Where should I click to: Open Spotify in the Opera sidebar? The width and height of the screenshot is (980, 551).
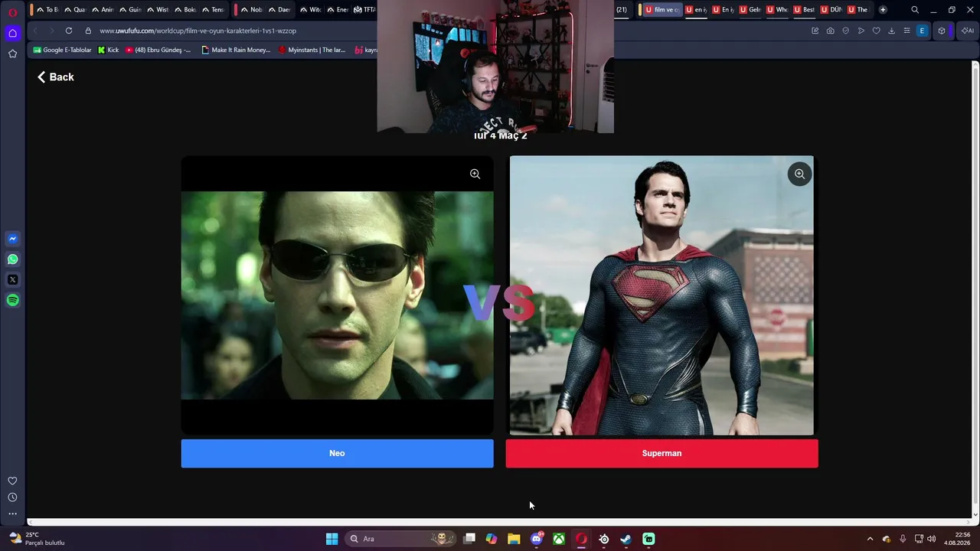pos(13,300)
